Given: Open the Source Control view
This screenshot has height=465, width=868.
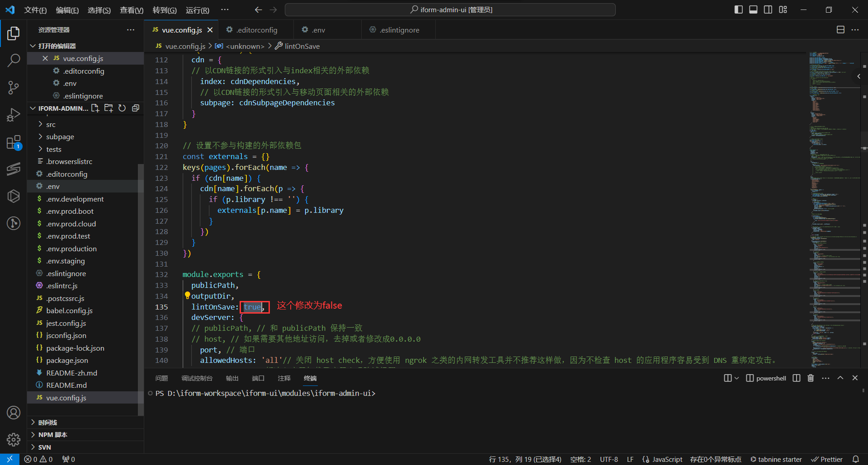Looking at the screenshot, I should coord(14,87).
